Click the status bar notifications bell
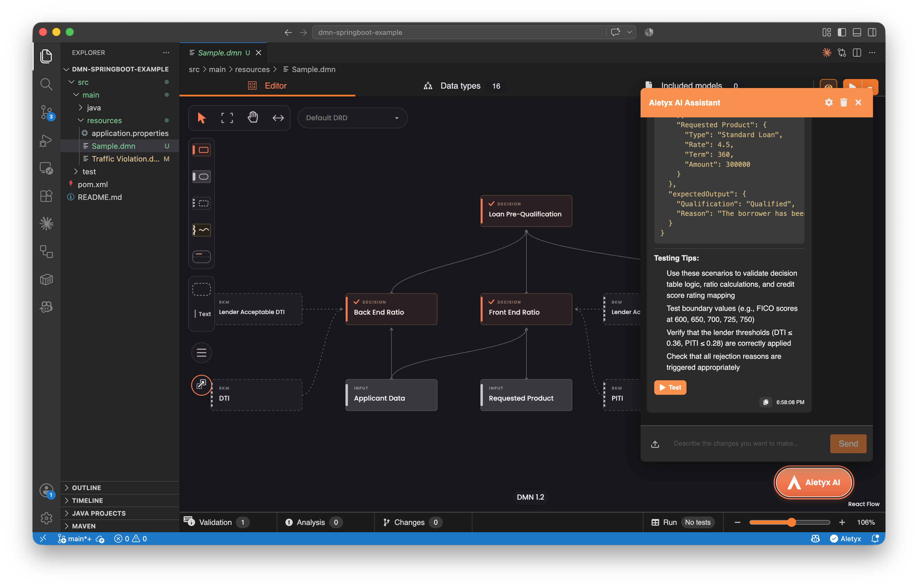 [x=876, y=538]
